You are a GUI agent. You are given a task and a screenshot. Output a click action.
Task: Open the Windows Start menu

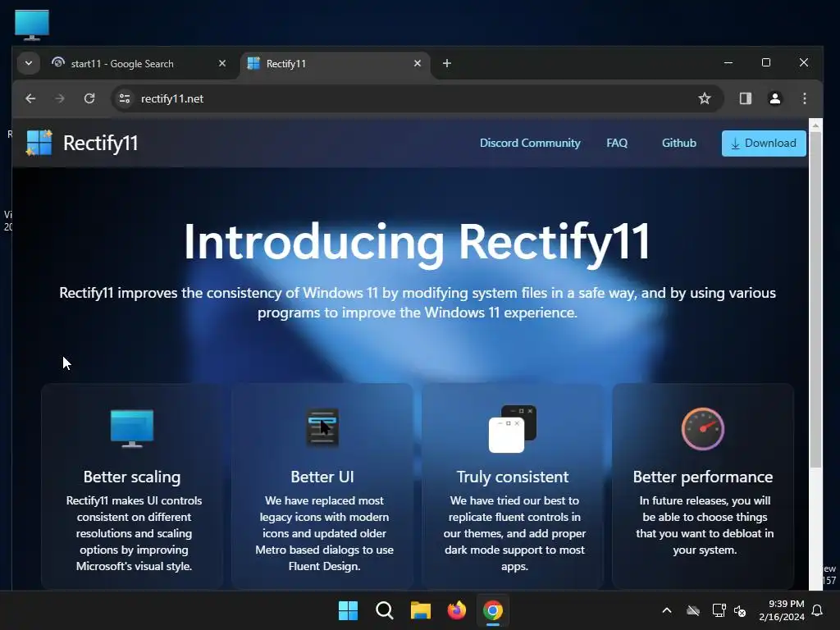coord(348,610)
